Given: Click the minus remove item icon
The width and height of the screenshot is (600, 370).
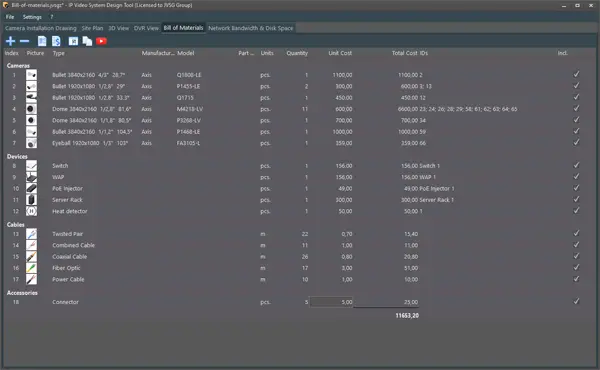Looking at the screenshot, I should (24, 41).
